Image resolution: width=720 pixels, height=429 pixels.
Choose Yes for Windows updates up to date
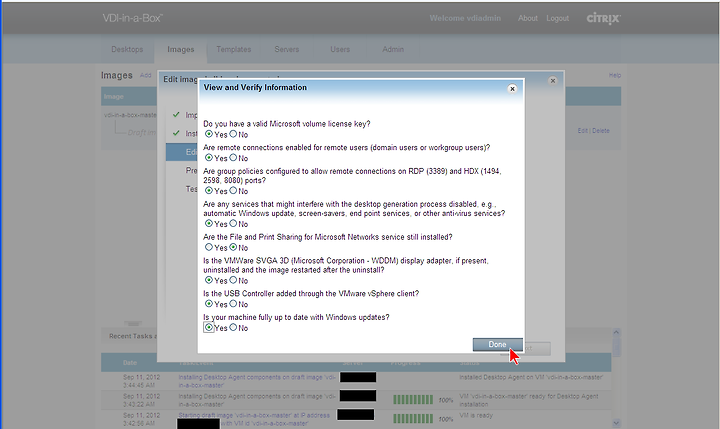[209, 327]
